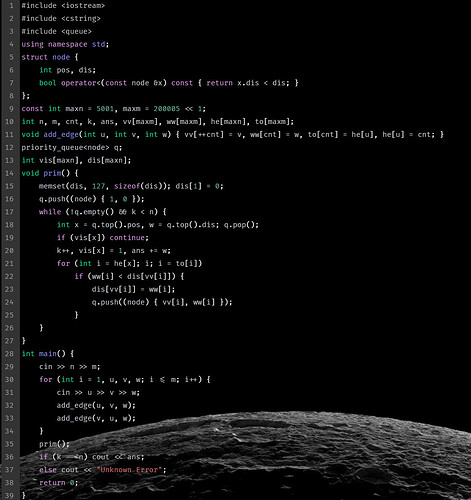Click line number 34 in the gutter
This screenshot has width=471, height=500.
(x=9, y=431)
